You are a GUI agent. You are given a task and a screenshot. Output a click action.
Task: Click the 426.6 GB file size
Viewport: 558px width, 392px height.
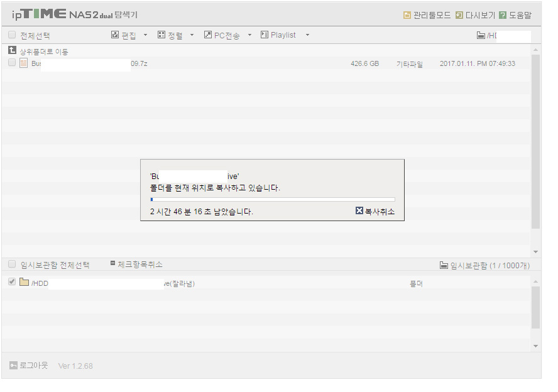click(x=364, y=63)
